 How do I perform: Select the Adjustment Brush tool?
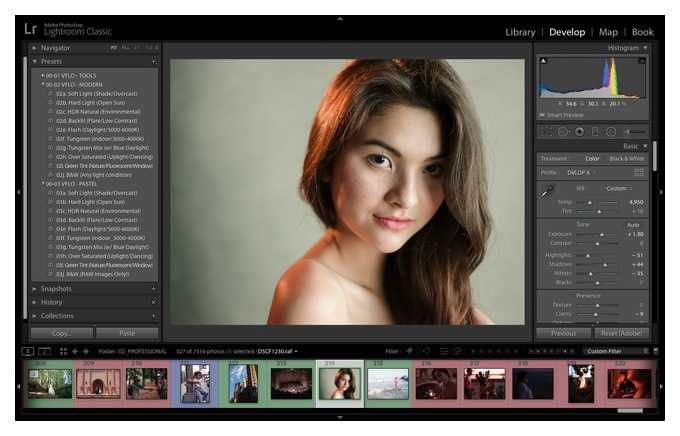click(x=634, y=132)
